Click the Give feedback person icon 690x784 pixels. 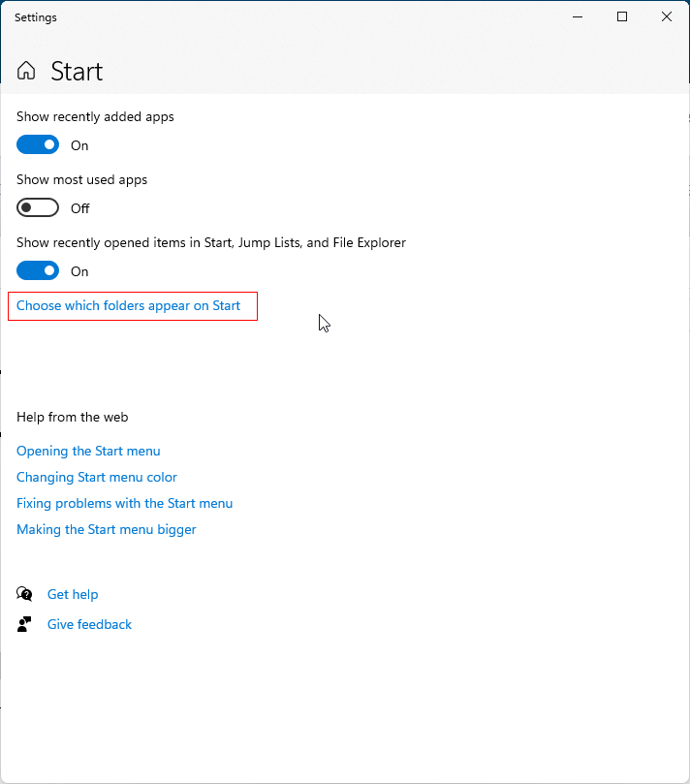tap(24, 624)
